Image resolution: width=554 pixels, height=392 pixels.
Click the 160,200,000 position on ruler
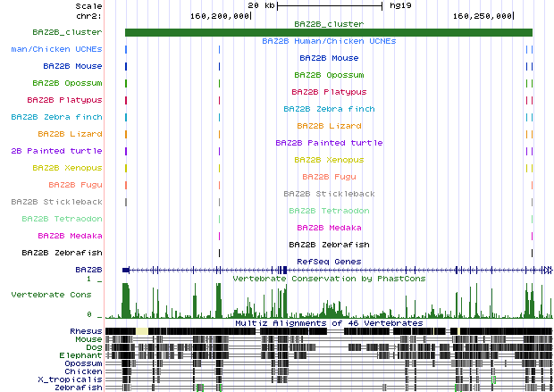[x=221, y=15]
